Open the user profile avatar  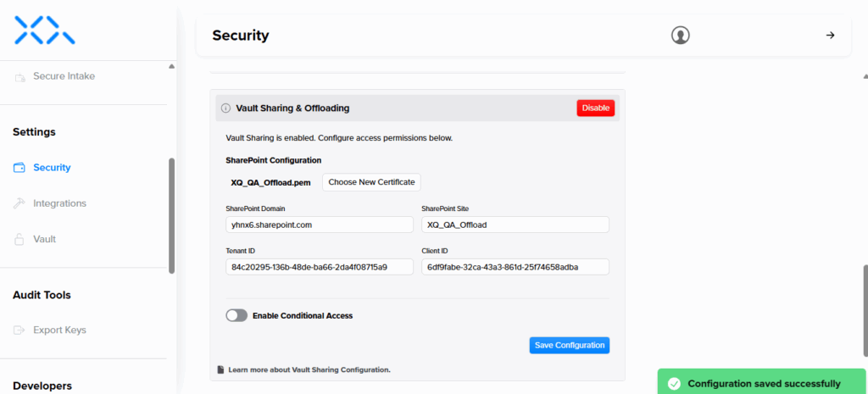point(680,35)
